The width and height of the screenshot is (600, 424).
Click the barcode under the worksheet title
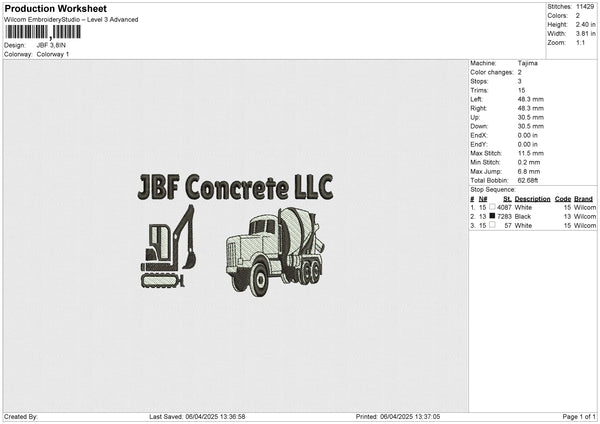43,32
